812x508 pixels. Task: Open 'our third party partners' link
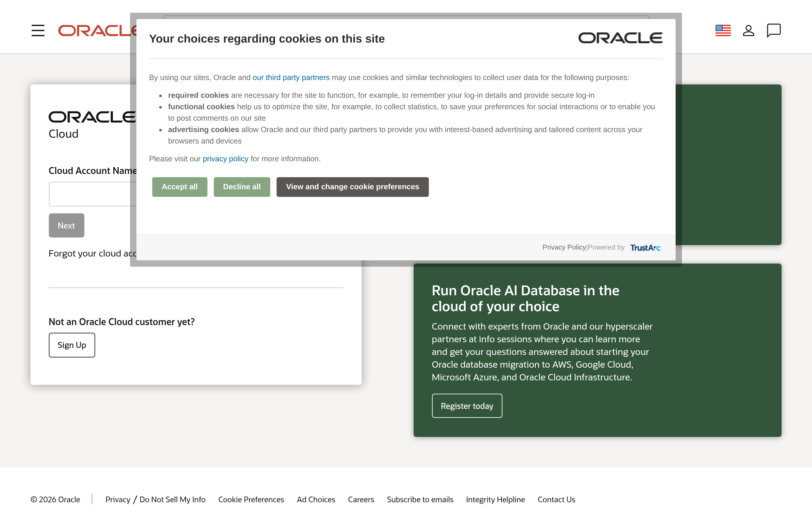pos(291,77)
